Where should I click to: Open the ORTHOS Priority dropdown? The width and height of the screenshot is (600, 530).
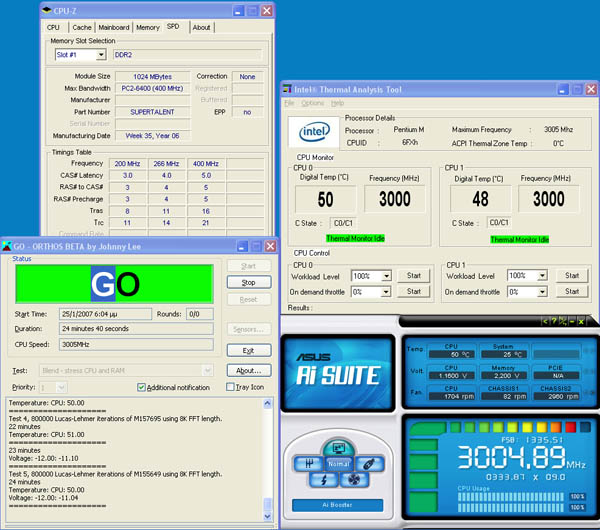click(x=61, y=388)
